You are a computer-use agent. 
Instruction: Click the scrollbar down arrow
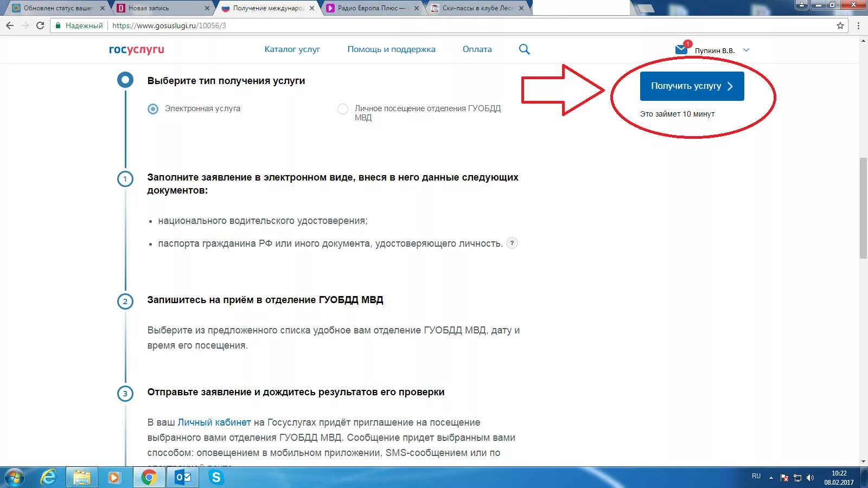point(863,461)
